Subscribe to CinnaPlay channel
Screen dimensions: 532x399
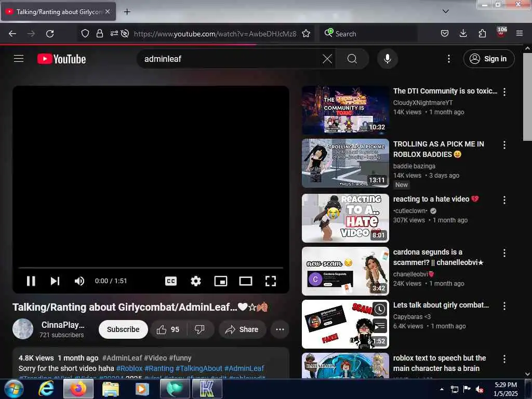[123, 329]
